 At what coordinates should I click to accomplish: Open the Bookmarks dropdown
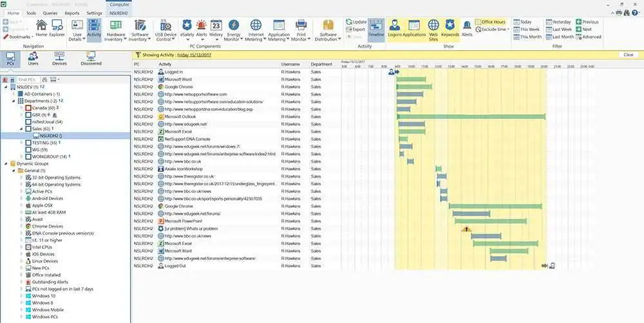[x=17, y=37]
